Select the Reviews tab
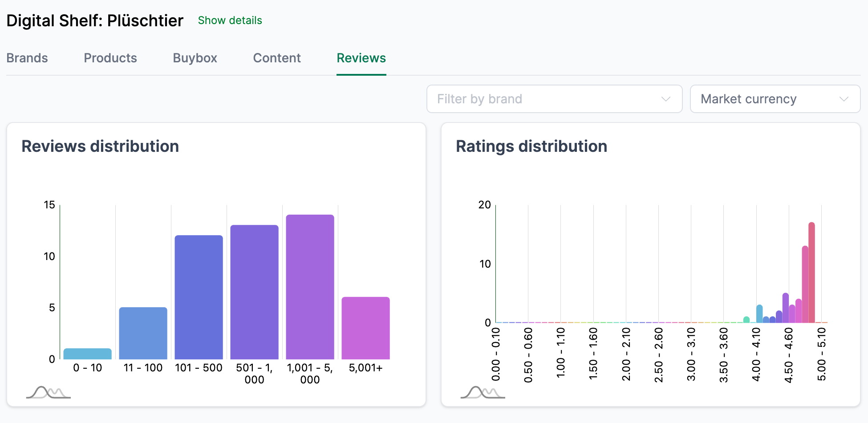 [x=361, y=58]
